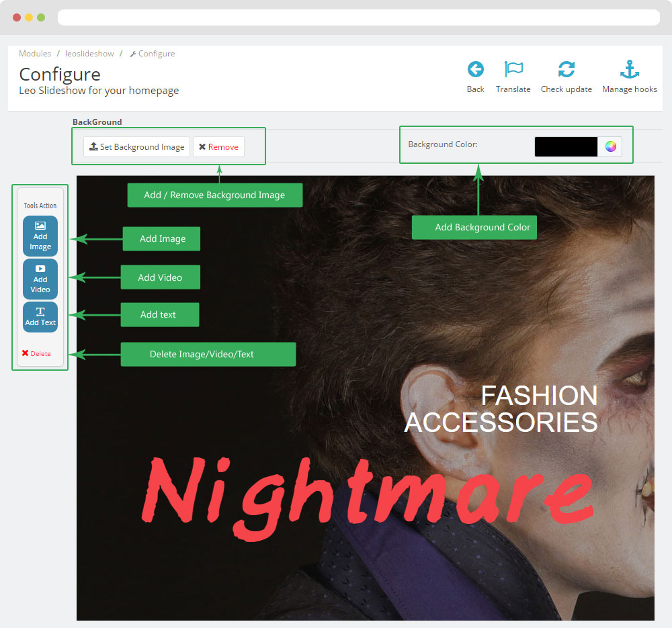This screenshot has height=628, width=672.
Task: Click the Back arrow icon
Action: tap(475, 69)
